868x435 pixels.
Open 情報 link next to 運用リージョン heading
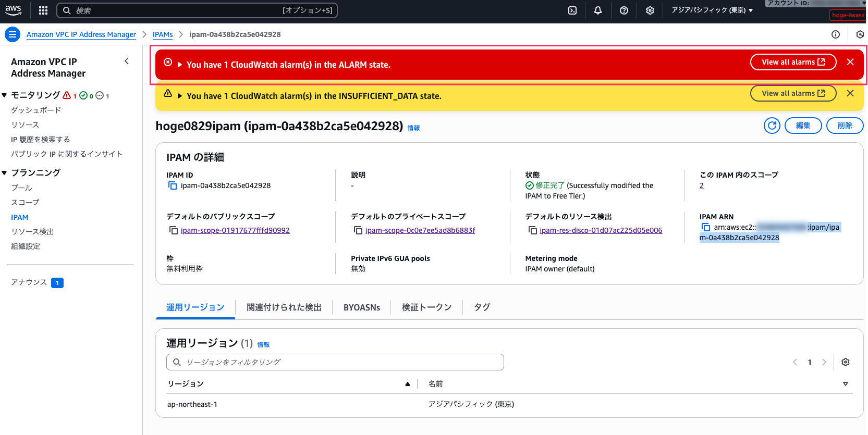pyautogui.click(x=263, y=344)
